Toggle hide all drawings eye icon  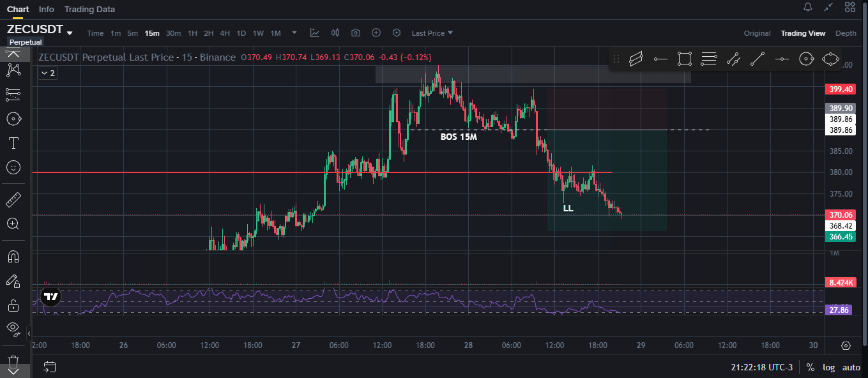(13, 329)
